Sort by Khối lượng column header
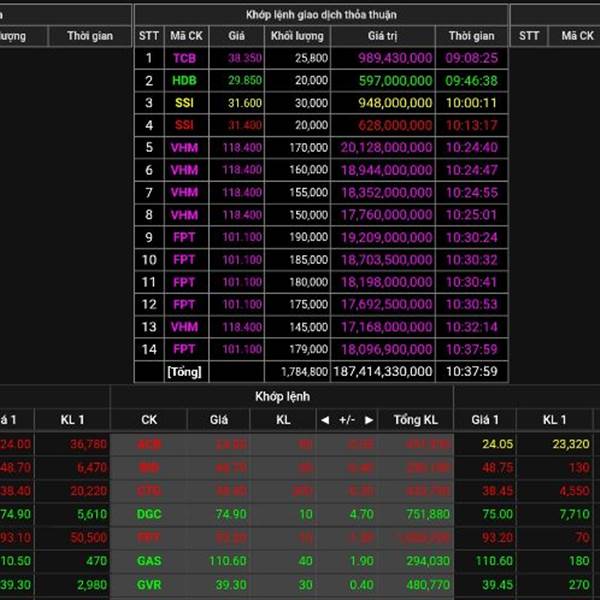The image size is (600, 600). point(297,36)
